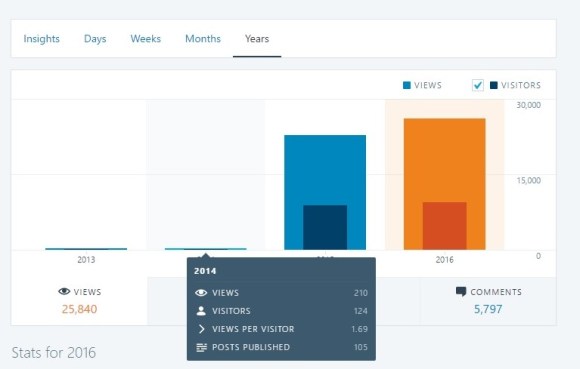Select the red 2016 visitors bar
Screen dimensions: 580x369
tap(445, 226)
